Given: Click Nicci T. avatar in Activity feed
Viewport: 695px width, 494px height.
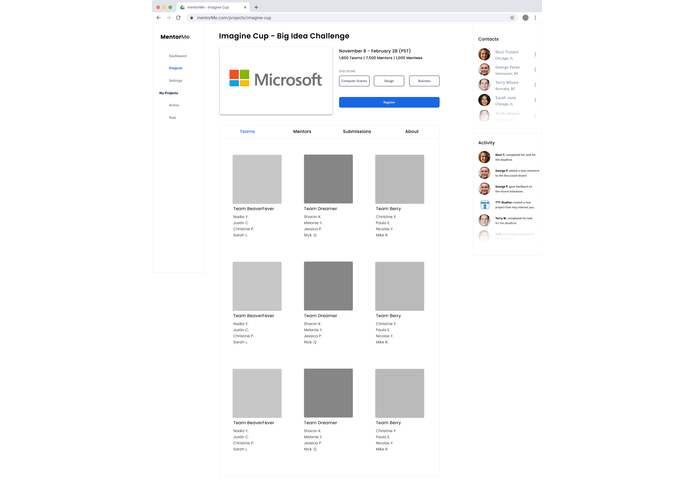Looking at the screenshot, I should coord(484,157).
